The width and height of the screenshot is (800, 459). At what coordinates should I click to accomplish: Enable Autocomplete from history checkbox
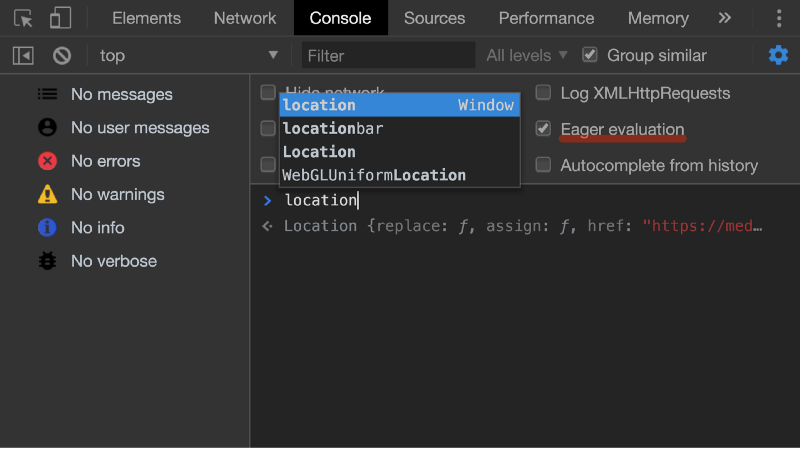tap(543, 164)
